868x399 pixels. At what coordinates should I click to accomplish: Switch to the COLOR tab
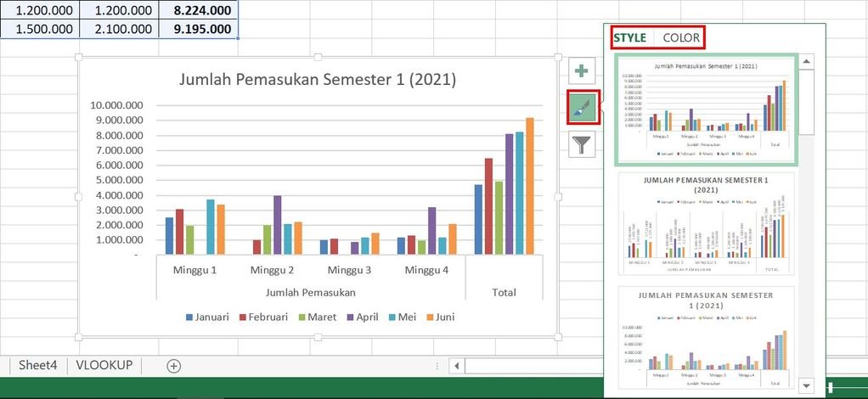click(681, 37)
